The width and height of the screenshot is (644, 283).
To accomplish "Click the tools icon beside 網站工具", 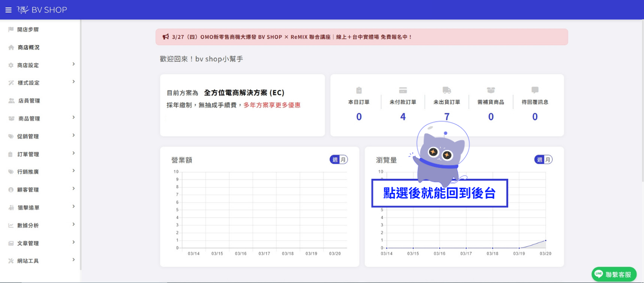I will 11,261.
